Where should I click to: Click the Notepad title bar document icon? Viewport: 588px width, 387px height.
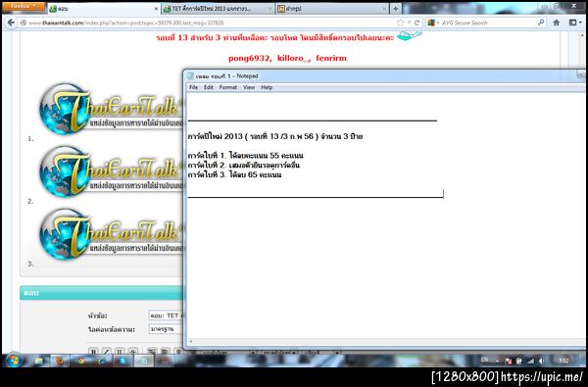pyautogui.click(x=190, y=76)
